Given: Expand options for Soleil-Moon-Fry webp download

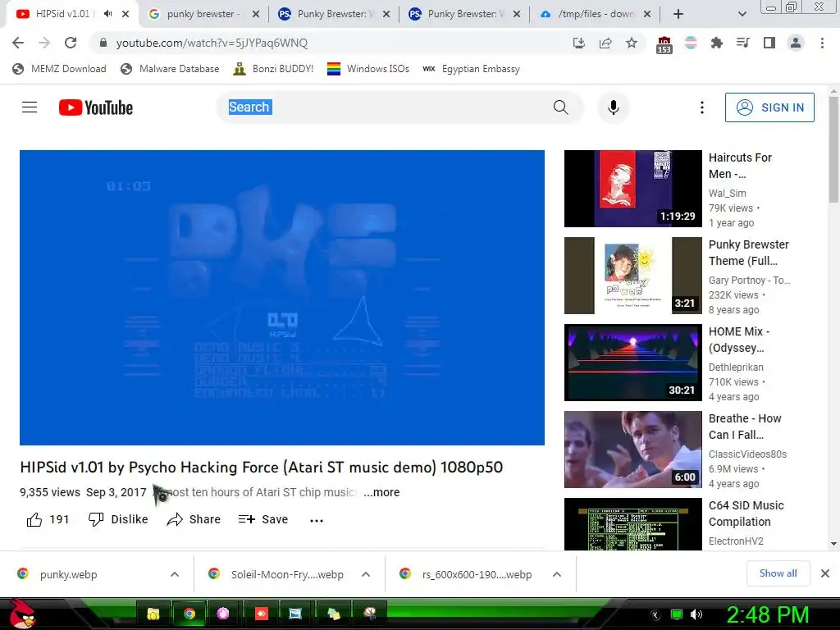Looking at the screenshot, I should tap(366, 574).
